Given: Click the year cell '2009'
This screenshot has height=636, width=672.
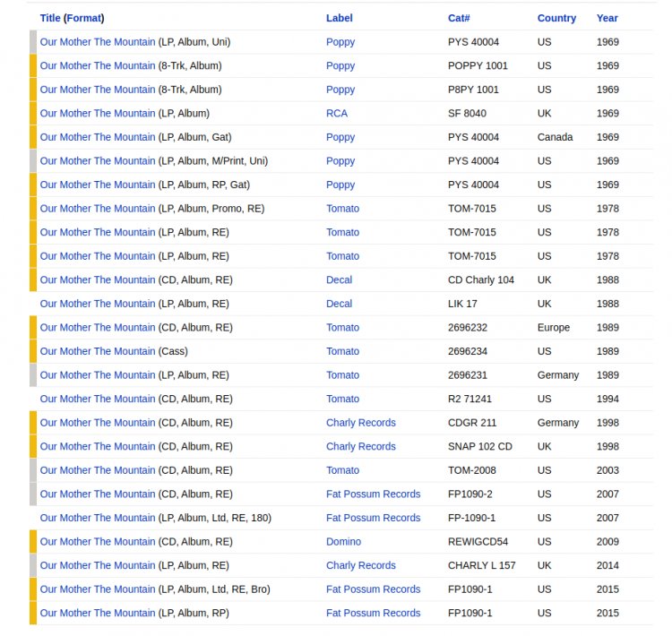Looking at the screenshot, I should [x=607, y=541].
